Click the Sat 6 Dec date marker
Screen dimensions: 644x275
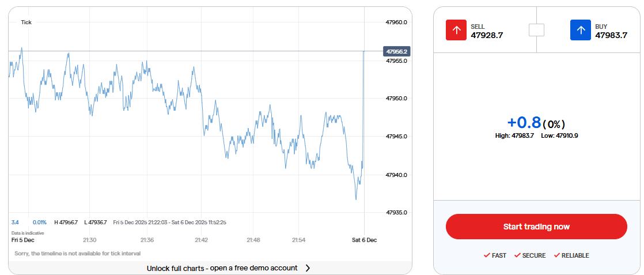[x=364, y=240]
